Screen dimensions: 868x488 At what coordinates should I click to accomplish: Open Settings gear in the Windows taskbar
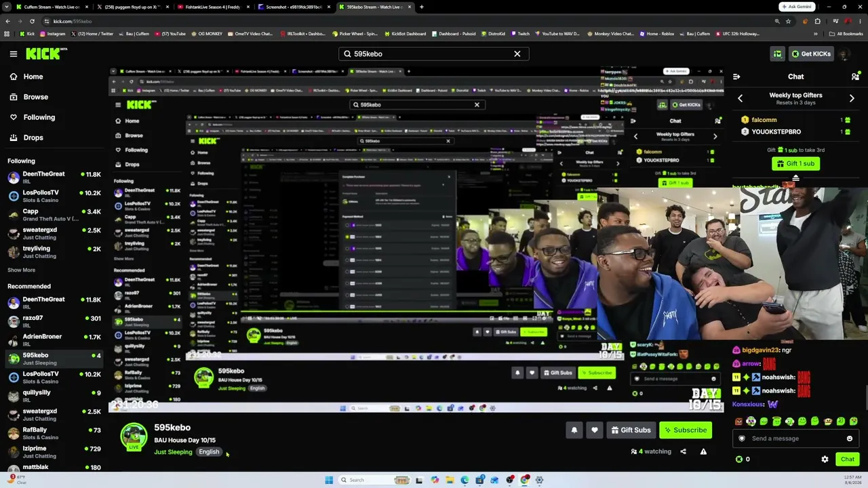tap(540, 480)
